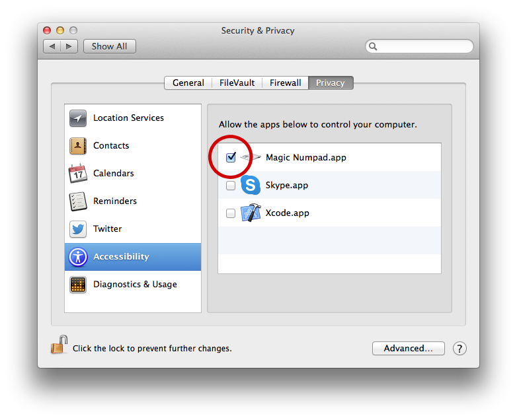
Task: Click the Reminders checklist icon
Action: (x=78, y=201)
